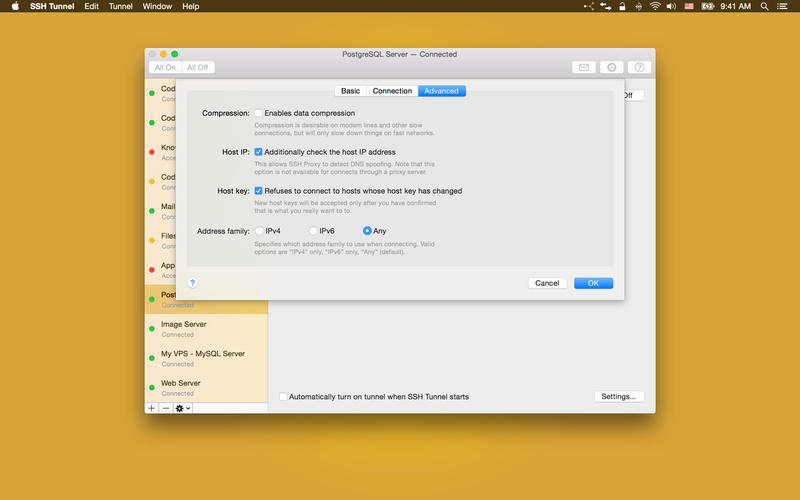Switch to the Connection tab
Image resolution: width=800 pixels, height=500 pixels.
[x=392, y=91]
